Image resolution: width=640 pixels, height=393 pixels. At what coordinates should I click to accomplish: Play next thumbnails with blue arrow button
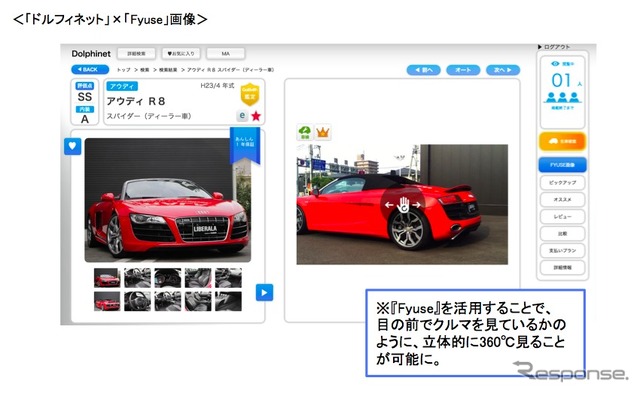[264, 292]
